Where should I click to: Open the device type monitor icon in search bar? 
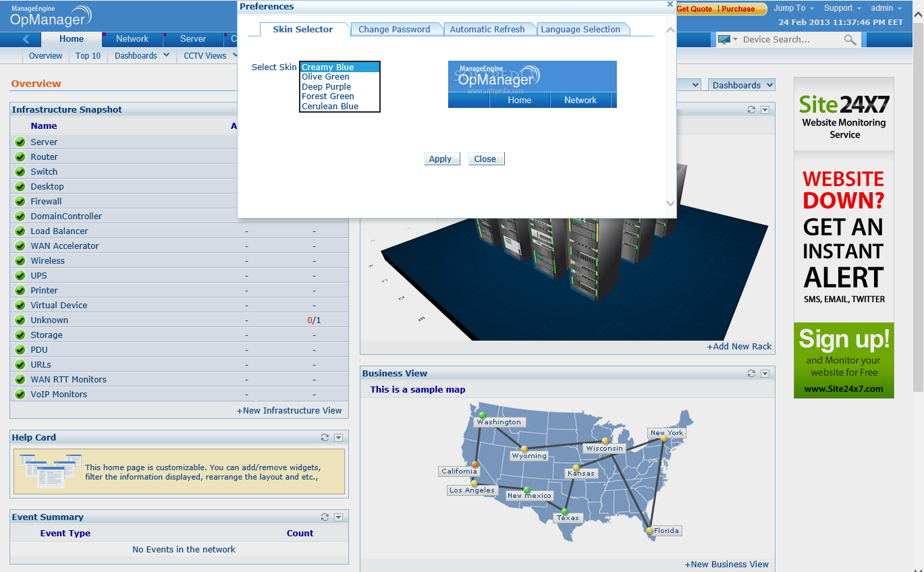(x=724, y=40)
